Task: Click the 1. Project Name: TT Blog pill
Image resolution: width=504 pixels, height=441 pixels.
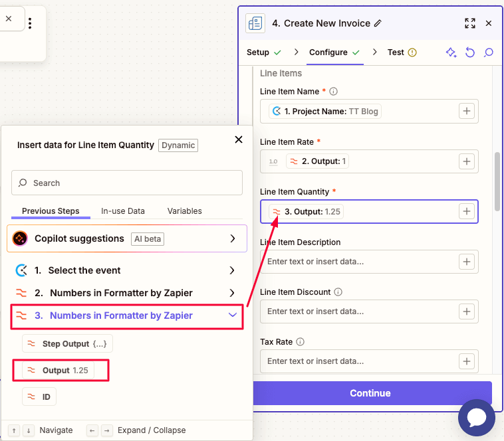Action: point(325,112)
